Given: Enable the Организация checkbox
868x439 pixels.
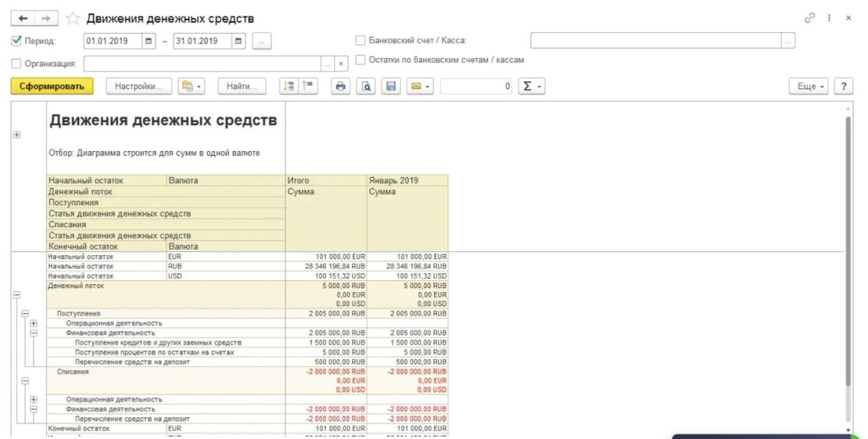Looking at the screenshot, I should (17, 64).
